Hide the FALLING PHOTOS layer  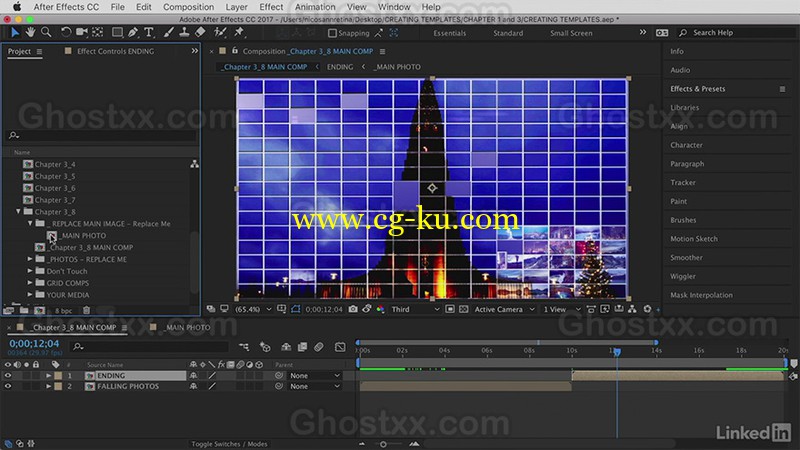[x=8, y=386]
